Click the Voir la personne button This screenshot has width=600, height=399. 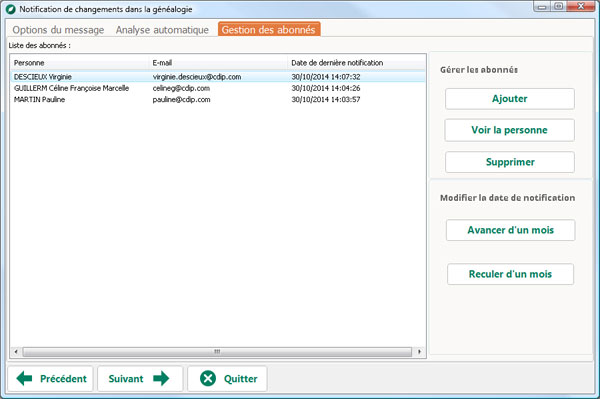[x=509, y=130]
